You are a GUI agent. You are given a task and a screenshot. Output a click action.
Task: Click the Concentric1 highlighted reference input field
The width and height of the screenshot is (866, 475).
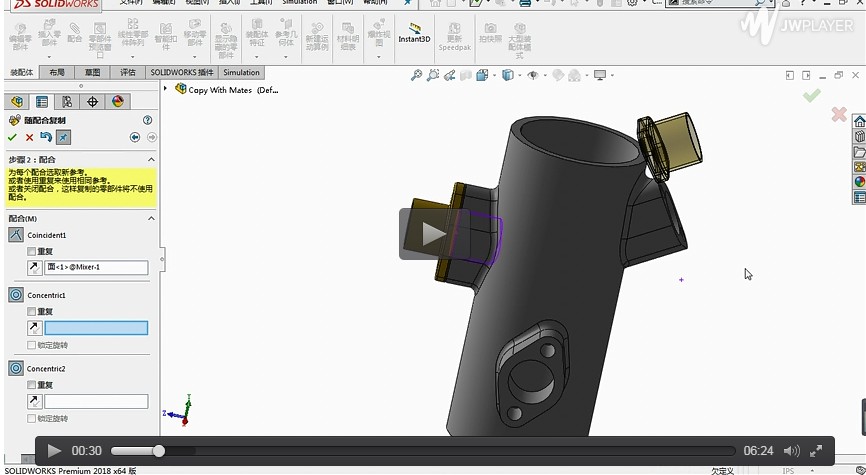click(x=96, y=328)
